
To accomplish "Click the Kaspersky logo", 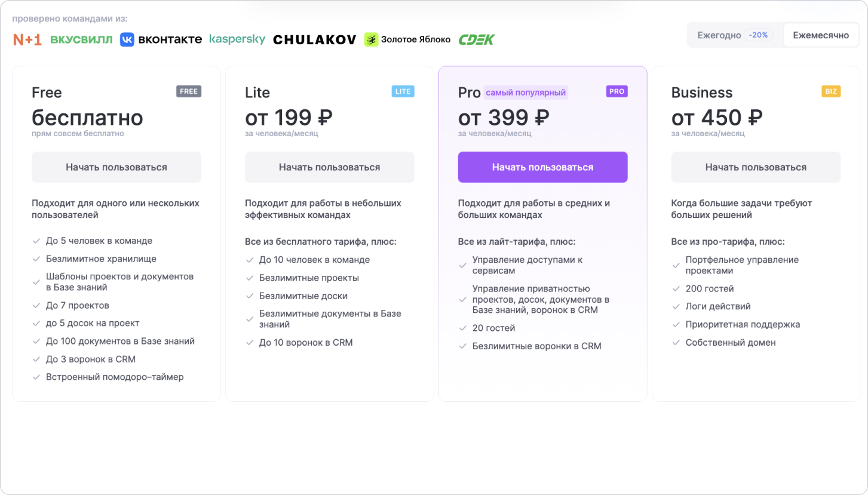I will pyautogui.click(x=237, y=39).
